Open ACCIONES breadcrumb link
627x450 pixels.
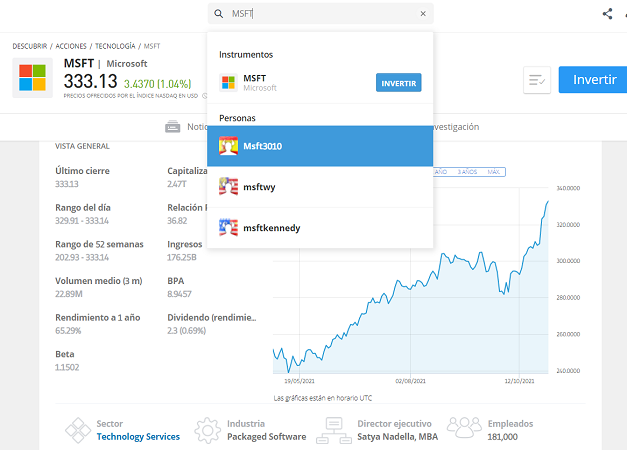pos(71,46)
